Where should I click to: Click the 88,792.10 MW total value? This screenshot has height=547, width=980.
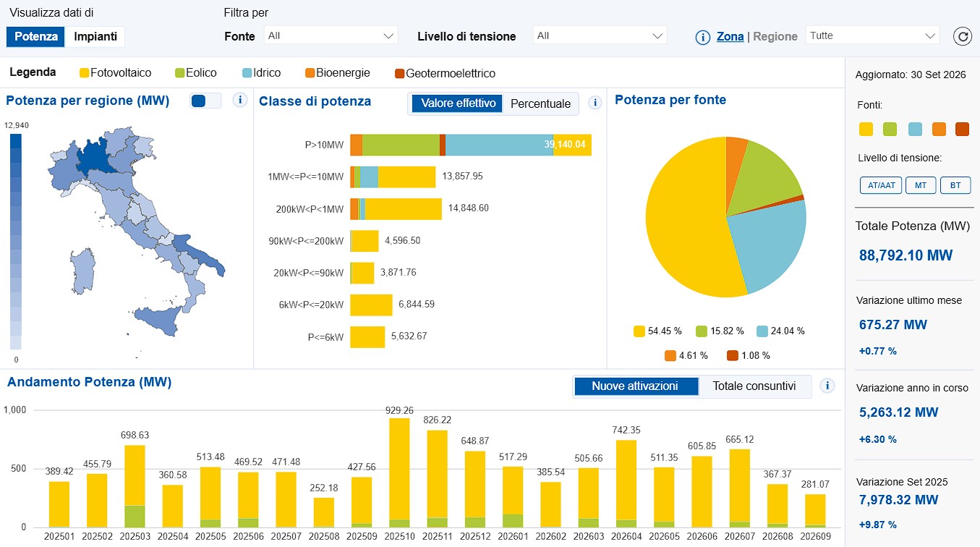[x=906, y=255]
